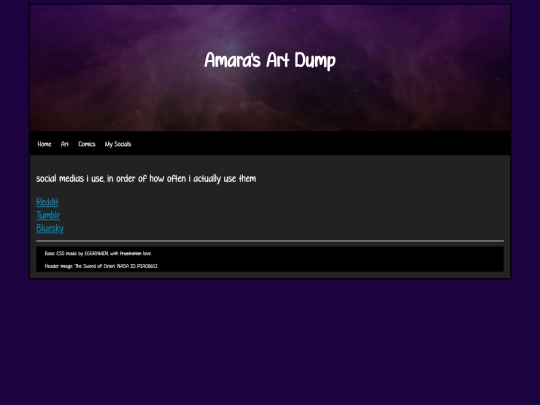
Task: Click the social medias intro sentence
Action: click(146, 179)
